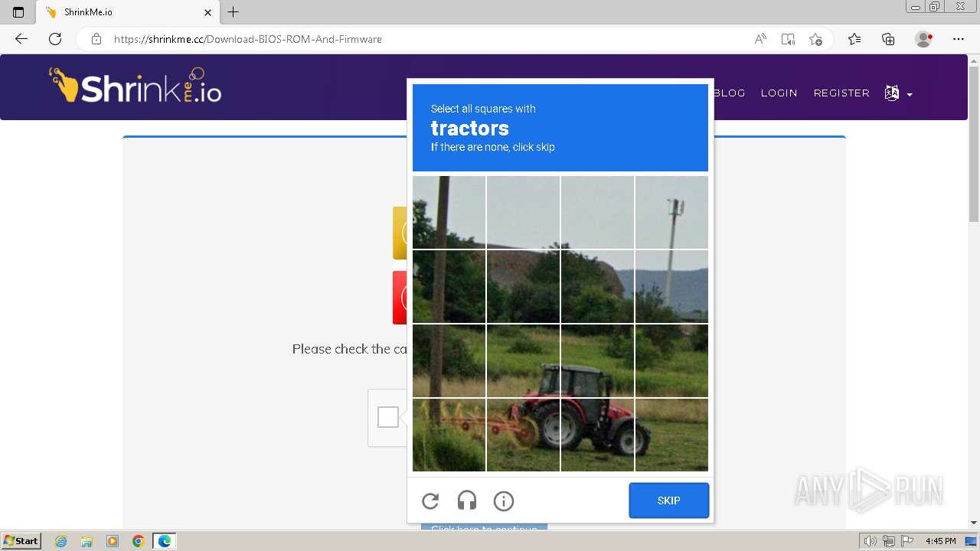
Task: Click the SKIP button
Action: [x=669, y=500]
